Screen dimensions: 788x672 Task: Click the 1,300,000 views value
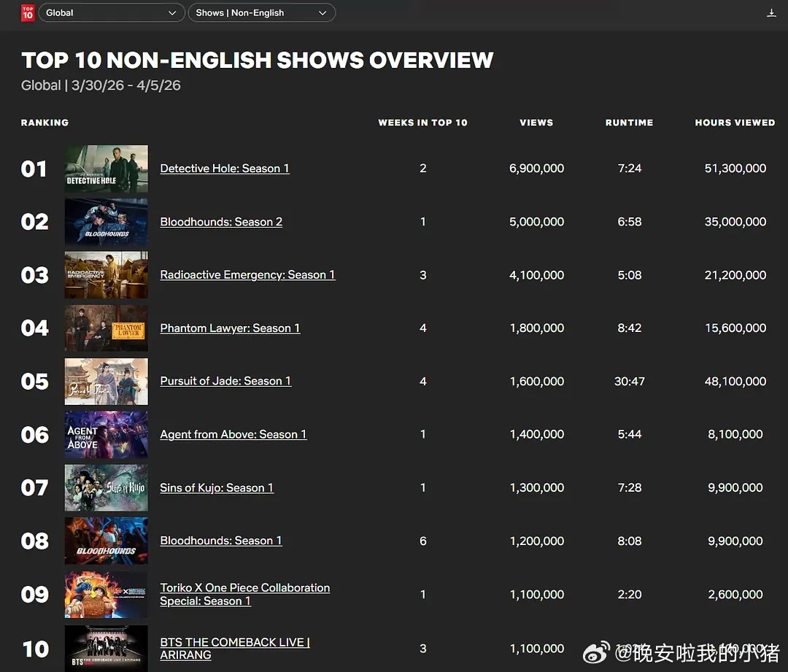(537, 487)
